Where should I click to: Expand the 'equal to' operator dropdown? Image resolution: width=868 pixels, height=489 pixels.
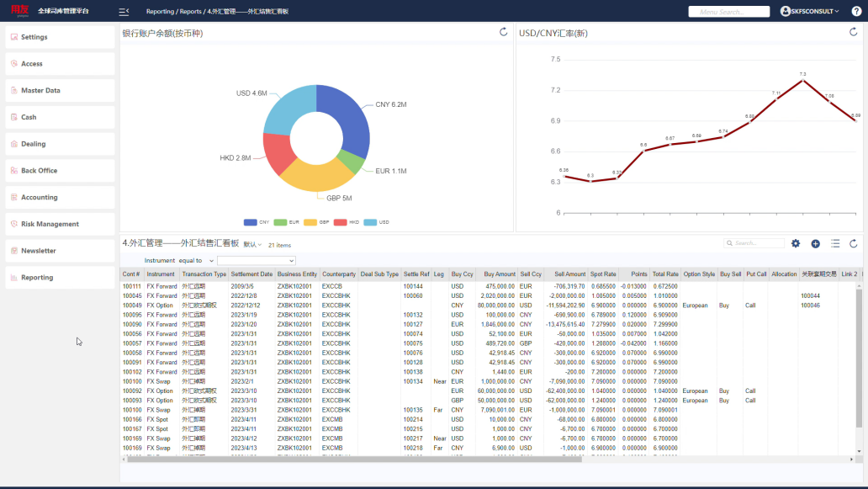(197, 261)
